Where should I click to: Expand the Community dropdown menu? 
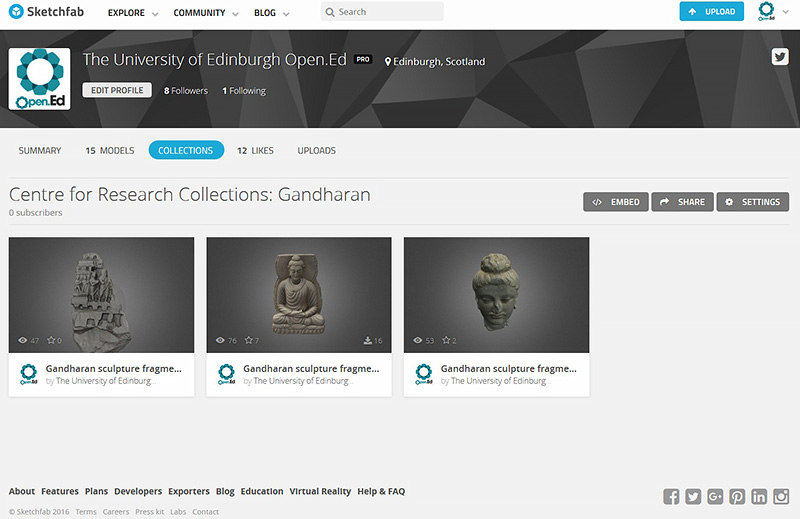[x=205, y=13]
